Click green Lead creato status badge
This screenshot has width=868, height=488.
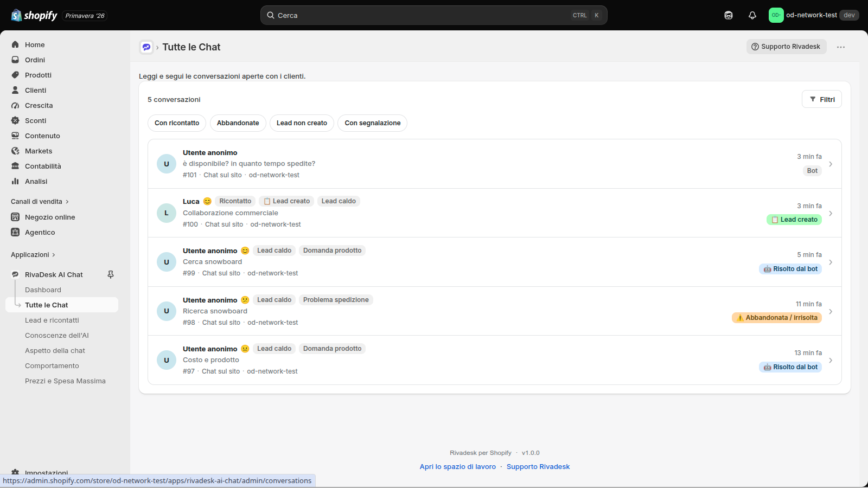point(794,220)
